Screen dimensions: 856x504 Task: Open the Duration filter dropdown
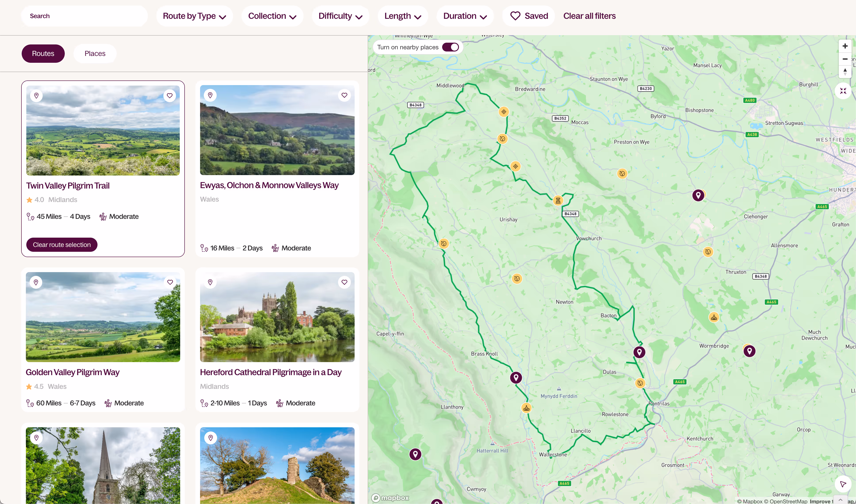(x=465, y=16)
